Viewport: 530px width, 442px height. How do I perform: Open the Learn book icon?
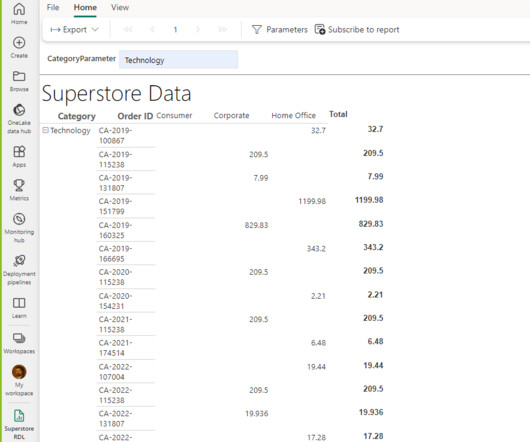point(19,303)
